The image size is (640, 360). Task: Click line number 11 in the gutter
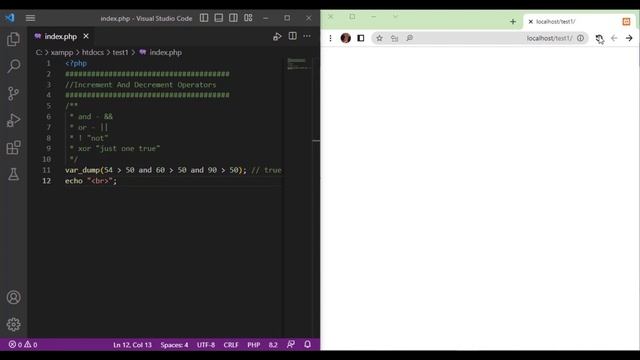[x=47, y=170]
